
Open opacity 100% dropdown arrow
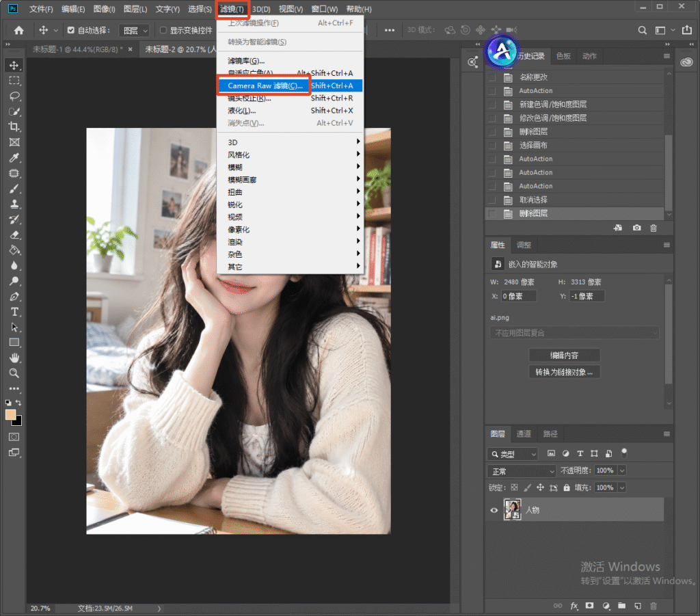[622, 470]
